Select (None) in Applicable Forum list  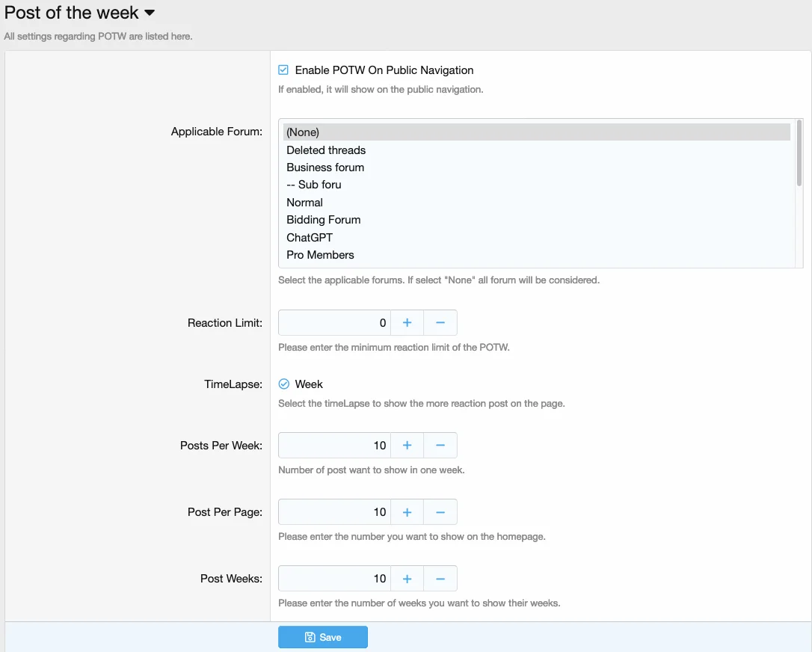(303, 132)
